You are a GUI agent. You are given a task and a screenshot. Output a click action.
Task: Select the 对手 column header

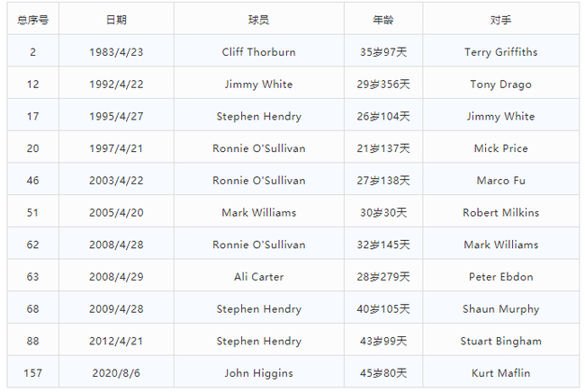pyautogui.click(x=501, y=19)
